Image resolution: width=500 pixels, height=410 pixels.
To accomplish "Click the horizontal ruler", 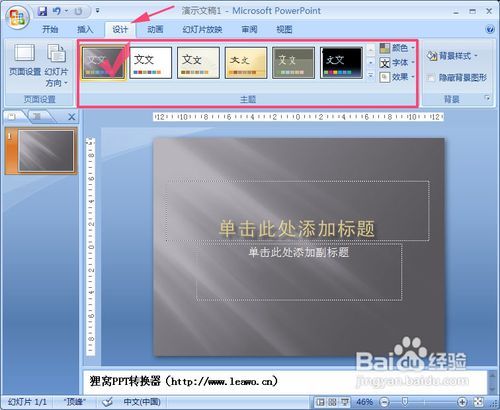I will (x=298, y=117).
